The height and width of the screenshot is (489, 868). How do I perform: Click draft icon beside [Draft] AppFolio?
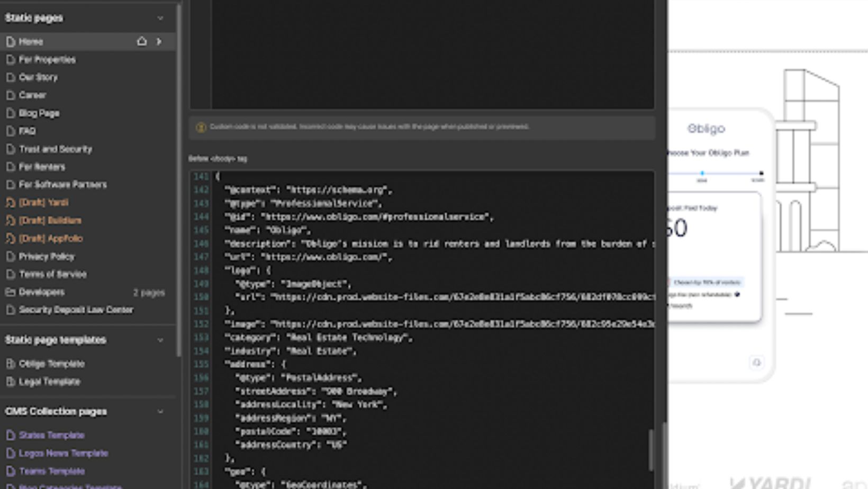point(10,238)
